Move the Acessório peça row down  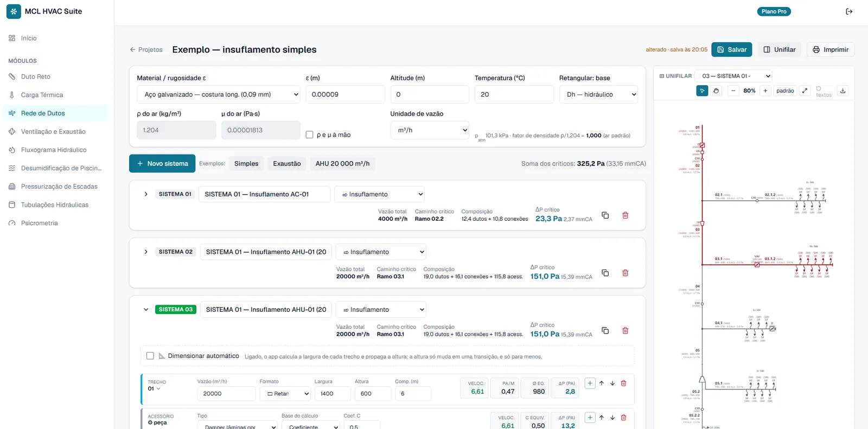pos(612,418)
